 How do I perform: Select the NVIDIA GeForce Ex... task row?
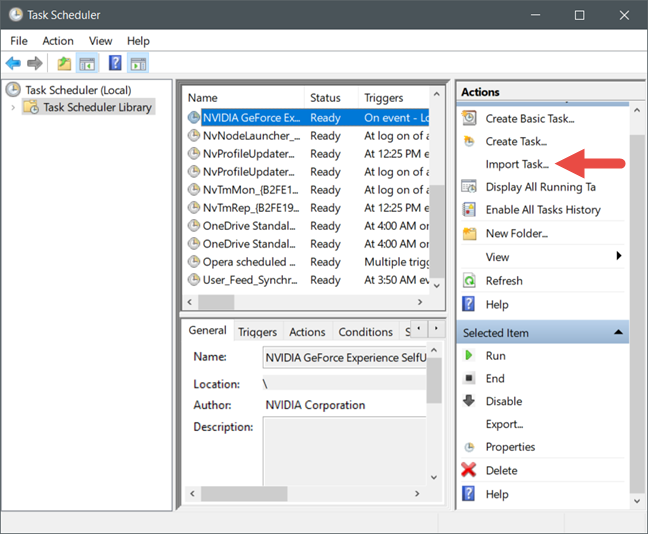[308, 117]
